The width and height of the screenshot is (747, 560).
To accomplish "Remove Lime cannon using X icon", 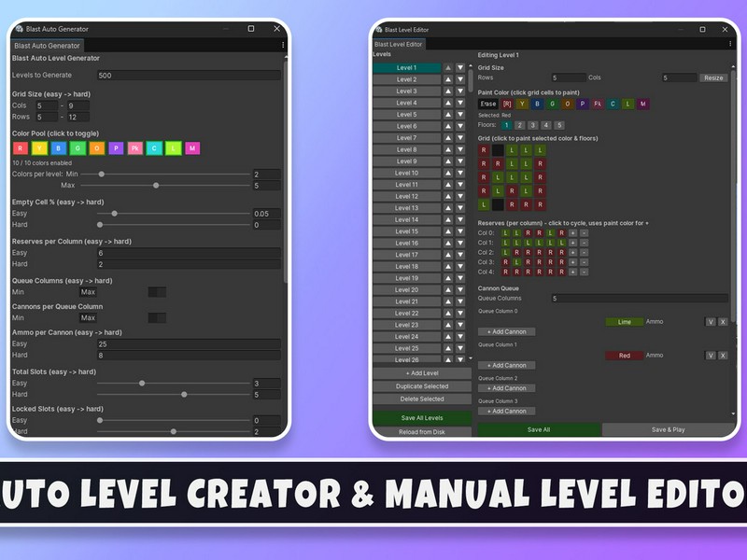I will (x=723, y=322).
